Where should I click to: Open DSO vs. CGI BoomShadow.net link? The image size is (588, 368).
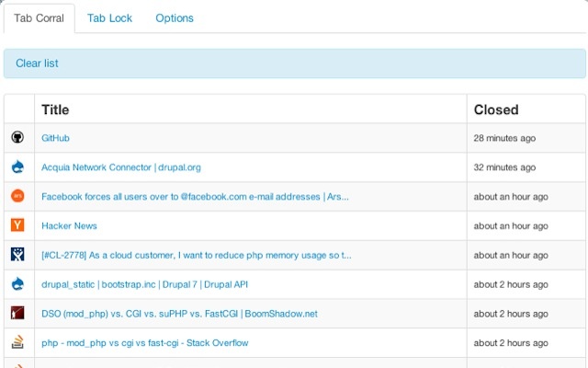(x=179, y=314)
